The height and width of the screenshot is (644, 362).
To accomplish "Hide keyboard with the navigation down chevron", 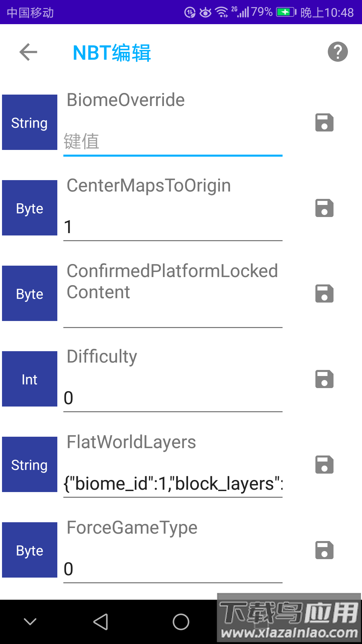I will coord(30,622).
